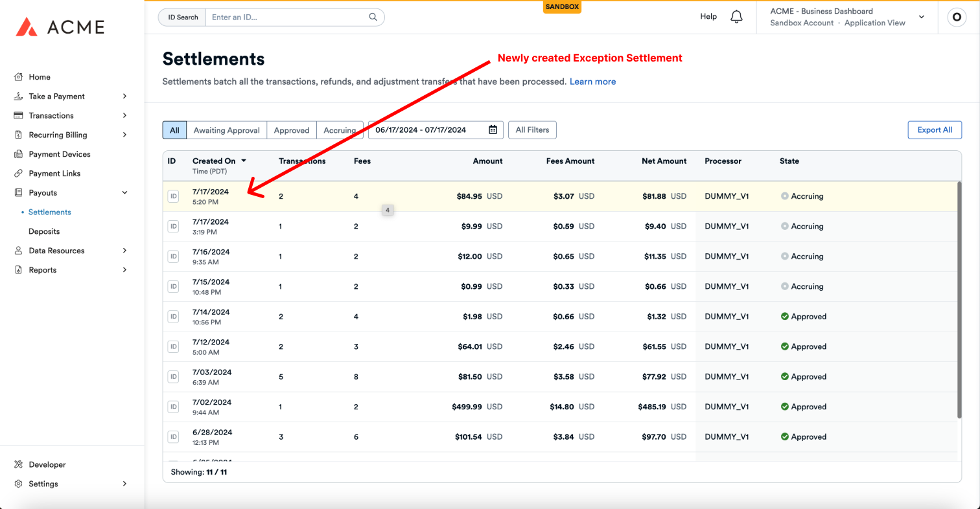This screenshot has width=980, height=509.
Task: Collapse the Payouts submenu chevron
Action: 124,193
